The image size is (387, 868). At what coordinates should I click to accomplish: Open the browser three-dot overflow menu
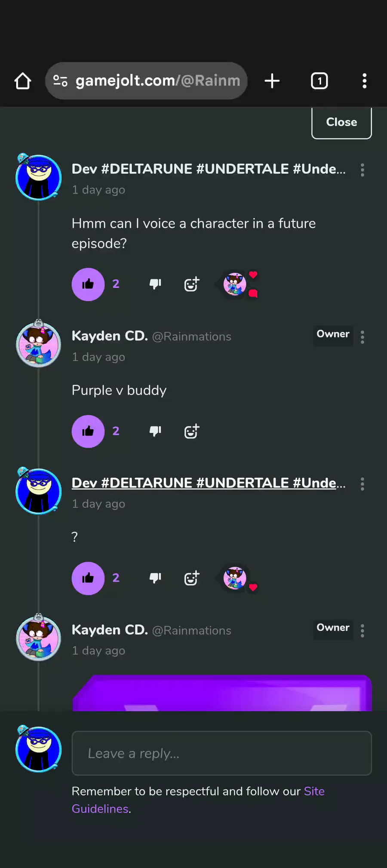pos(365,81)
